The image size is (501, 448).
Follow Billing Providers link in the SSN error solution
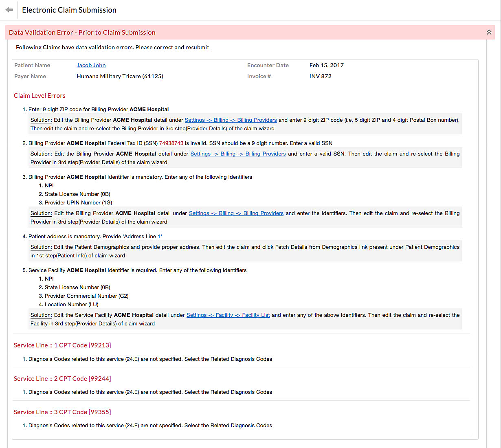[x=238, y=154]
